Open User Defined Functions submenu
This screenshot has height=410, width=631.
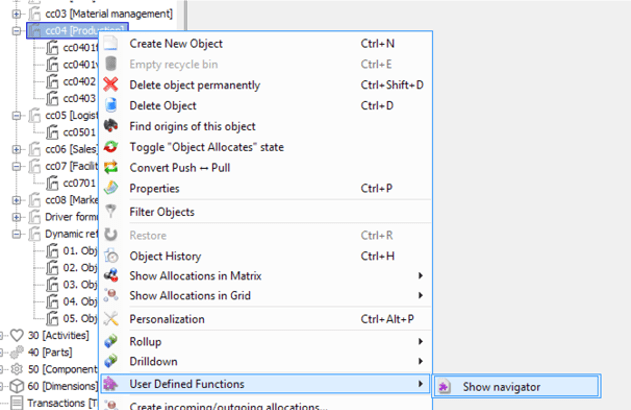266,384
